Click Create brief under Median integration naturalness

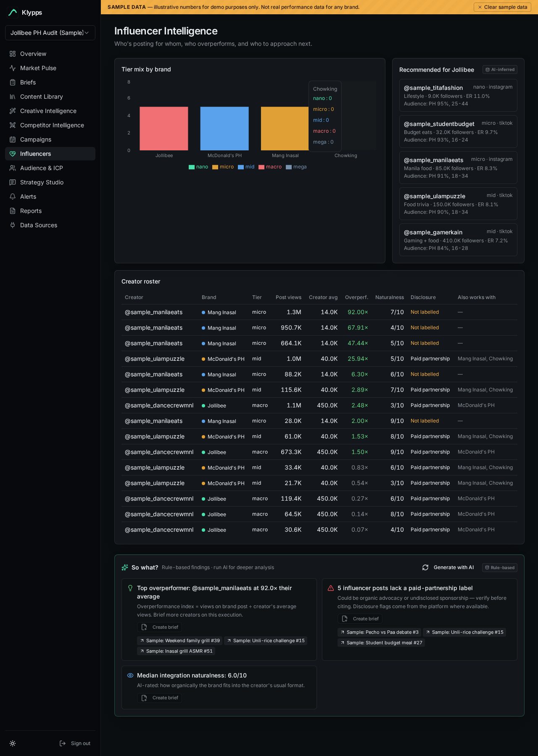(x=160, y=698)
